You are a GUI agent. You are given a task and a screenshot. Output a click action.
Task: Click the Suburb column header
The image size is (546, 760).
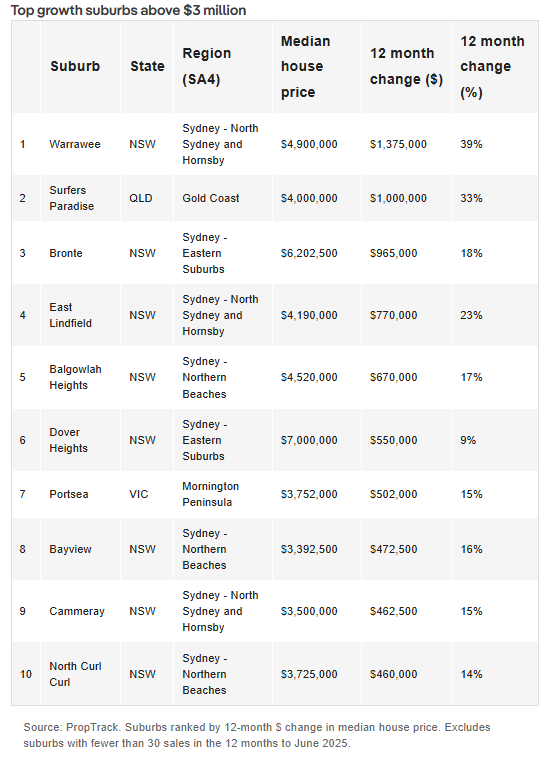(75, 66)
